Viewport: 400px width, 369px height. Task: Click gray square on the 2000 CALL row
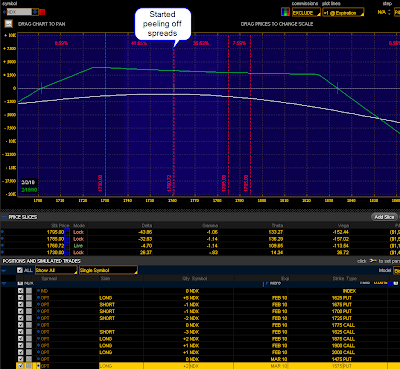click(x=29, y=352)
